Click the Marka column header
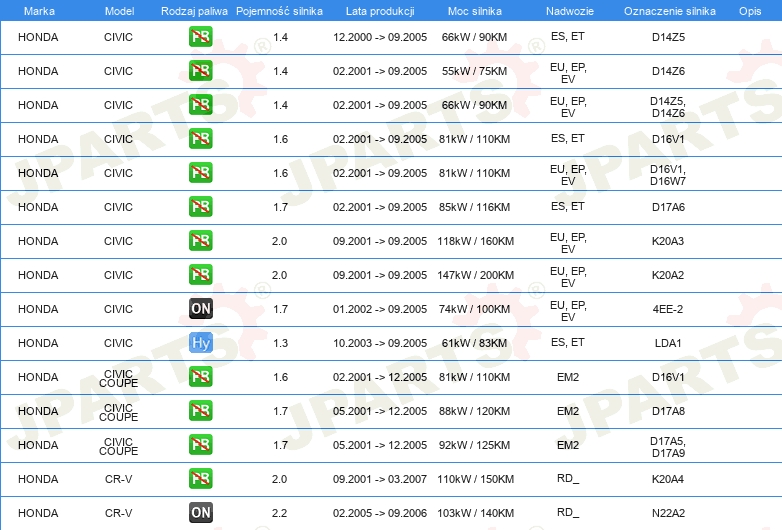The image size is (782, 530). pyautogui.click(x=39, y=11)
